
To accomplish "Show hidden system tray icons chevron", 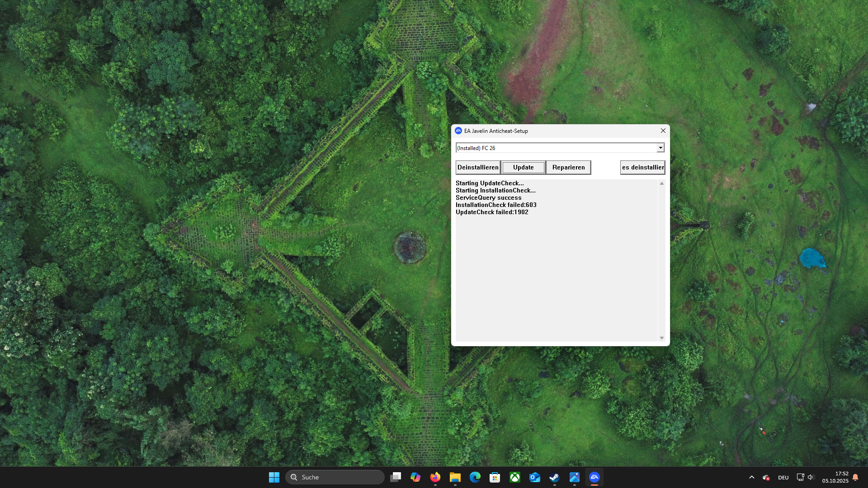I will coord(752,477).
